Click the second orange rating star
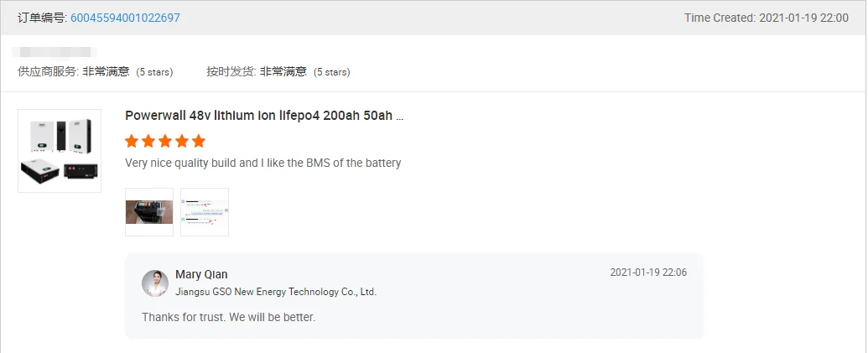Screen dimensions: 868x353 148,141
